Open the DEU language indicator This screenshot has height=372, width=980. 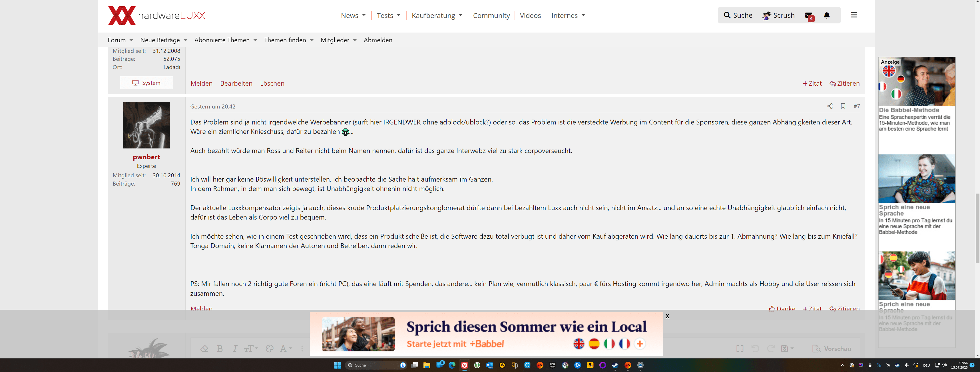[x=926, y=365]
